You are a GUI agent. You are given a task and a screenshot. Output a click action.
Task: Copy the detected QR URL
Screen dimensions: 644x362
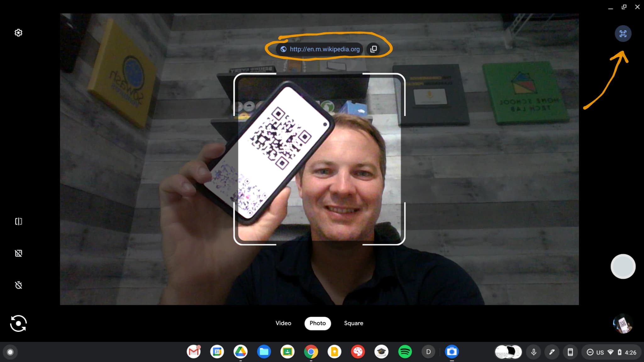[x=374, y=49]
